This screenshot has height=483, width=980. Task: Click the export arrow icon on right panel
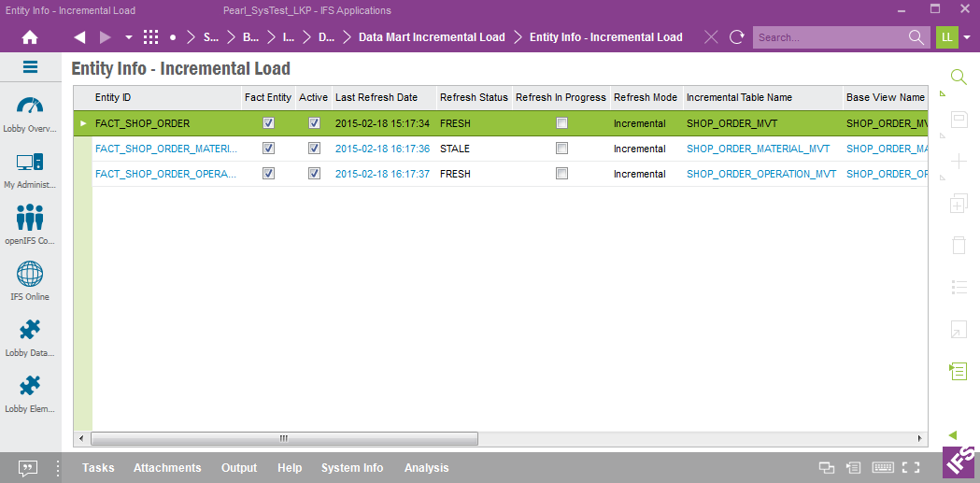(x=959, y=329)
